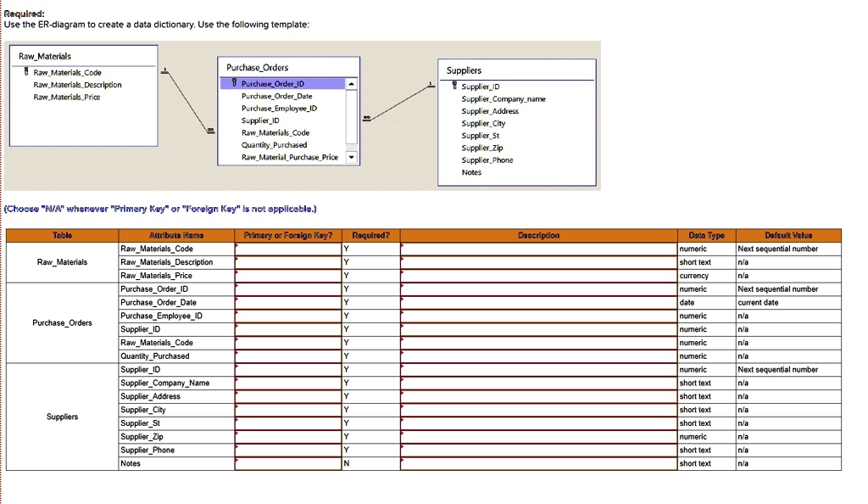Click the "N" Required cell for Notes
868x504 pixels.
370,463
